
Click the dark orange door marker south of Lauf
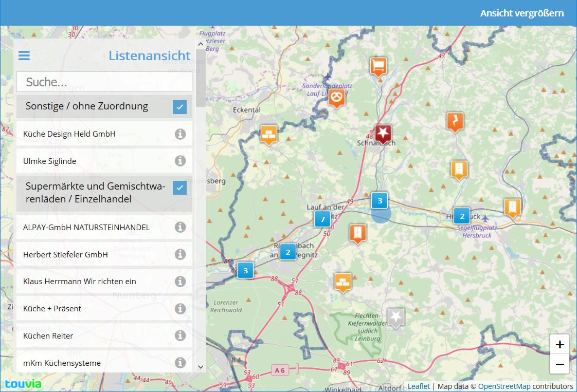[358, 234]
